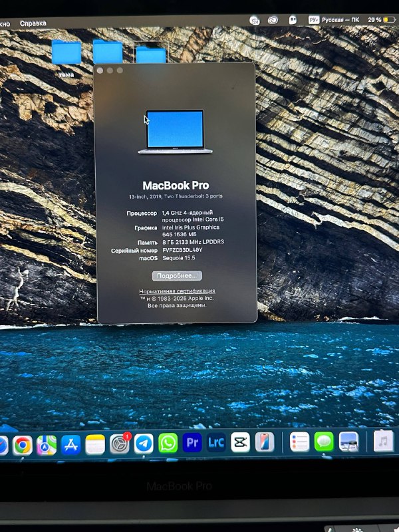Open the Окно menu at left edge
Screen dimensions: 399x532
(x=5, y=24)
